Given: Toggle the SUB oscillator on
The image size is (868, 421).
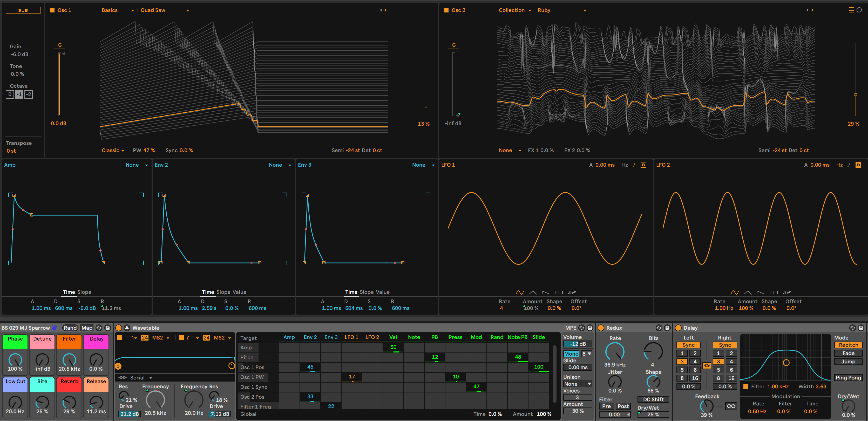Looking at the screenshot, I should point(23,10).
